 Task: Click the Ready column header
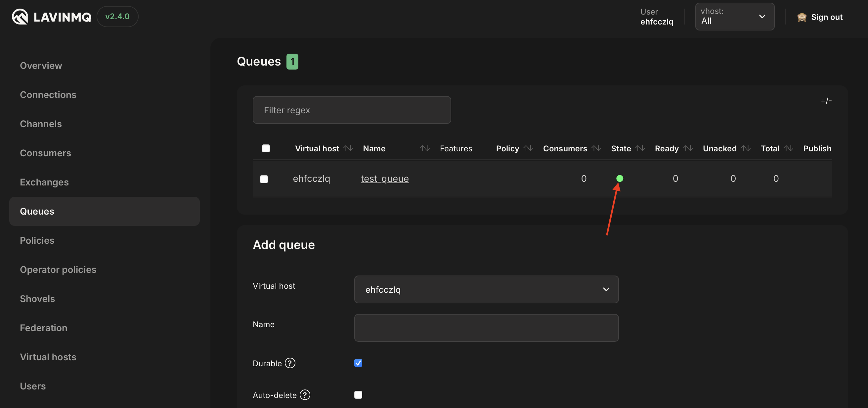coord(667,148)
